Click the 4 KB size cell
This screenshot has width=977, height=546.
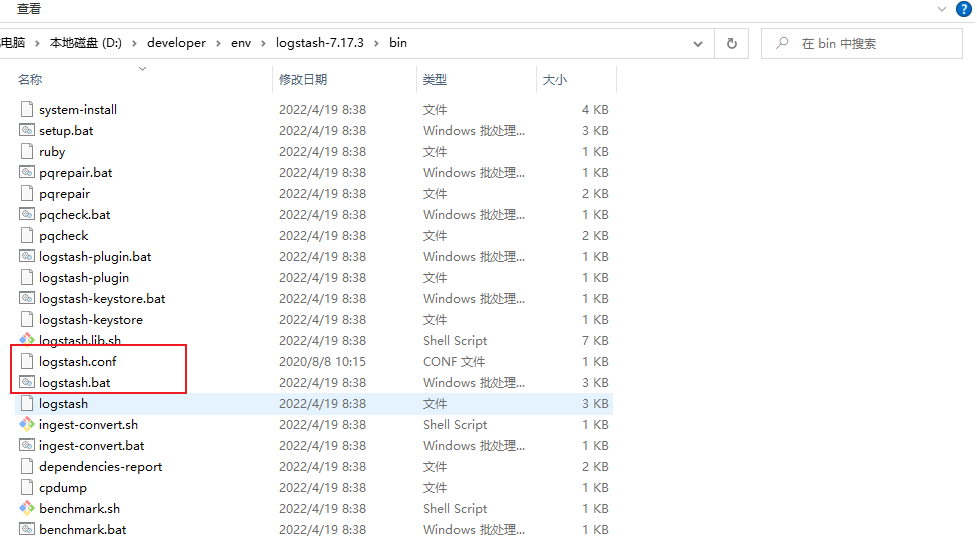[595, 110]
